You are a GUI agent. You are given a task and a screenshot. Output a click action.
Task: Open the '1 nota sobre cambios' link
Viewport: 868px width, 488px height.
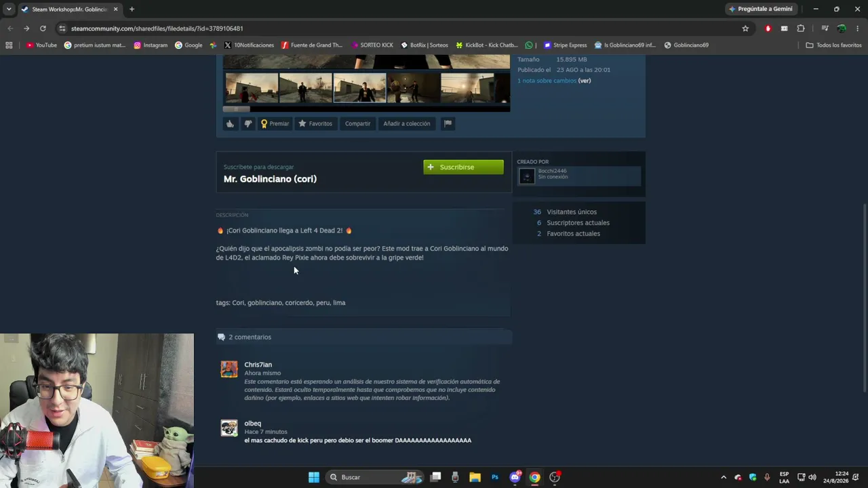coord(547,81)
